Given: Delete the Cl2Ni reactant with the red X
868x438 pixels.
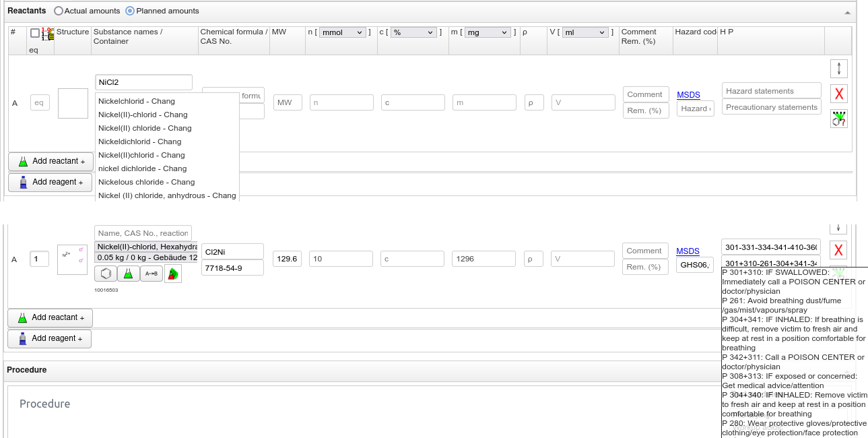Looking at the screenshot, I should (838, 251).
